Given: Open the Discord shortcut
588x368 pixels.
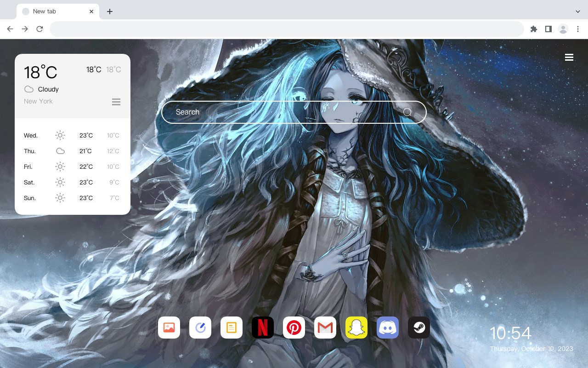Looking at the screenshot, I should click(x=388, y=328).
